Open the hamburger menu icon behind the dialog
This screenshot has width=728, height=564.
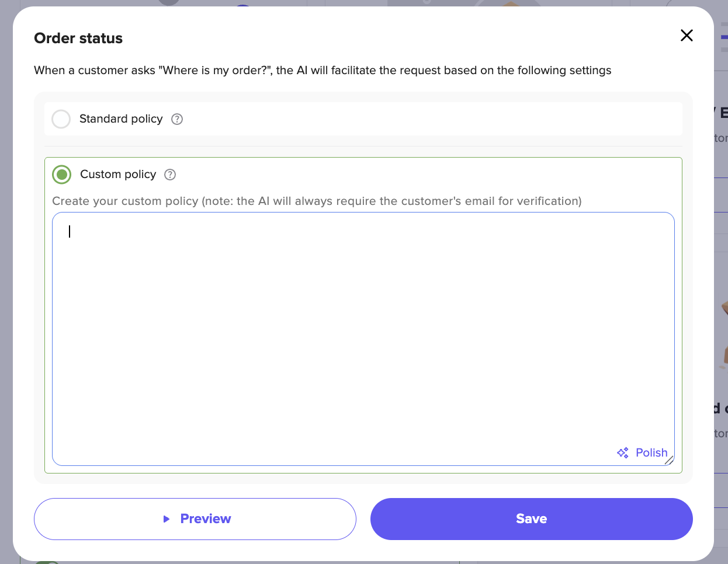point(724,37)
